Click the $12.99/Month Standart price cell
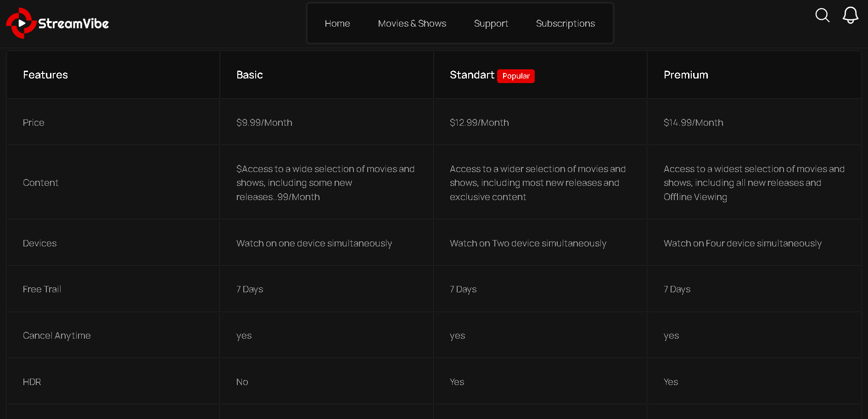This screenshot has height=419, width=868. tap(479, 123)
